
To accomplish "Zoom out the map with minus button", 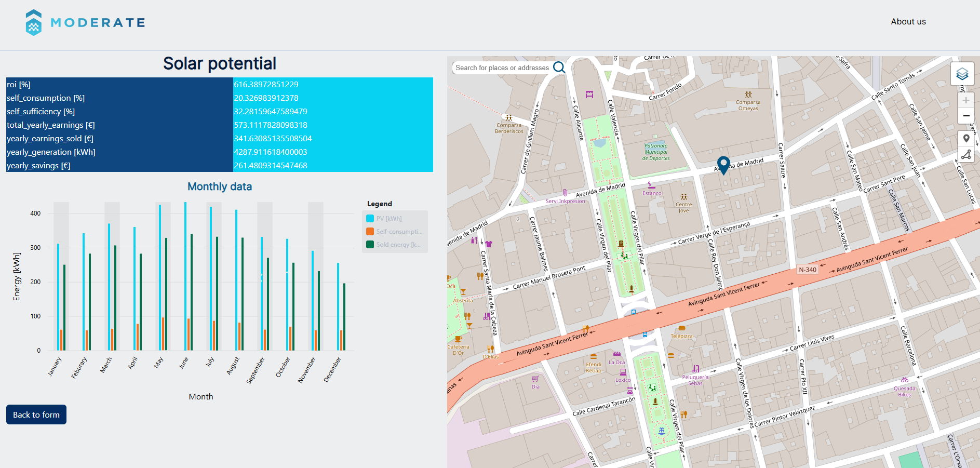I will (966, 116).
